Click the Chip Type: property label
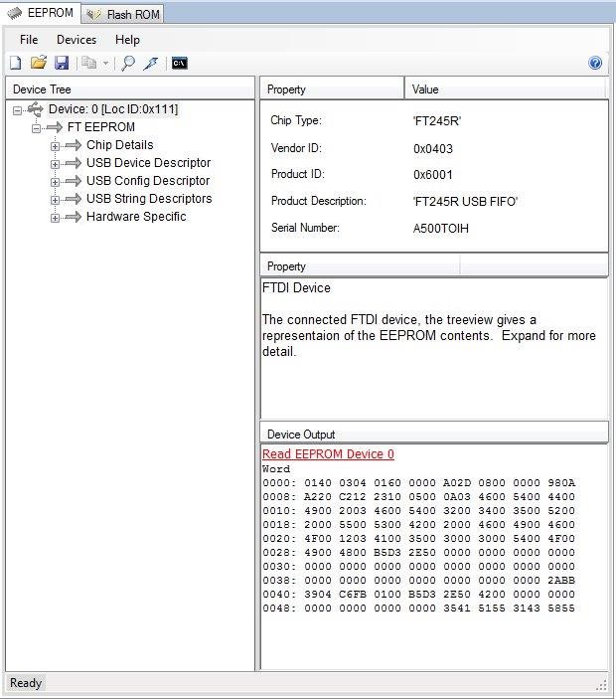This screenshot has width=616, height=699. coord(296,120)
